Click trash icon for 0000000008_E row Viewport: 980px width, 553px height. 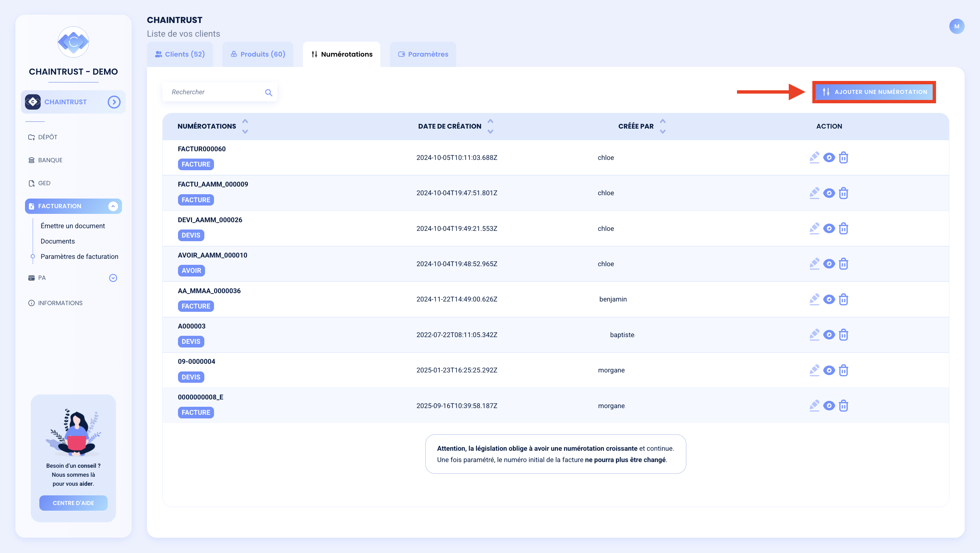click(x=843, y=406)
